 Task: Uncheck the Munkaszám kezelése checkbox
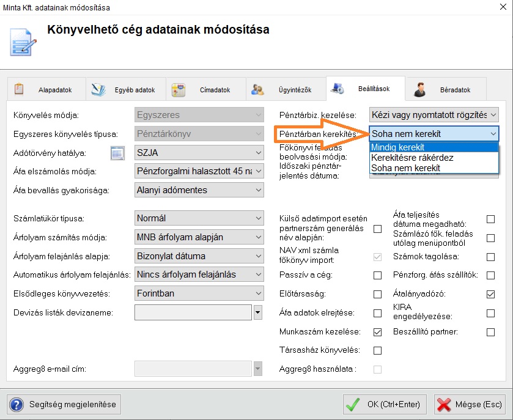(x=377, y=332)
